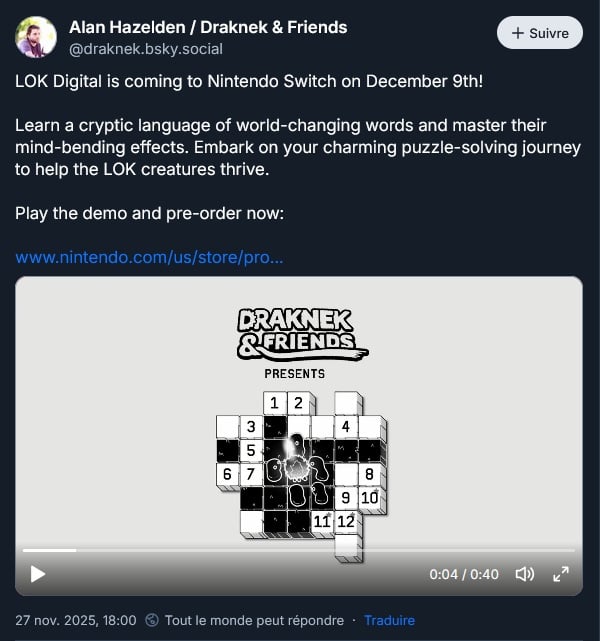Play the video with the play icon

coord(38,574)
